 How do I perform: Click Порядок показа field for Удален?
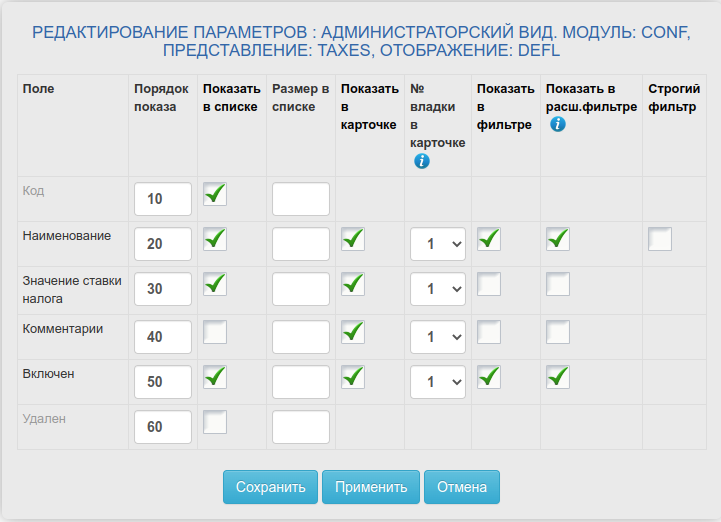pos(162,427)
